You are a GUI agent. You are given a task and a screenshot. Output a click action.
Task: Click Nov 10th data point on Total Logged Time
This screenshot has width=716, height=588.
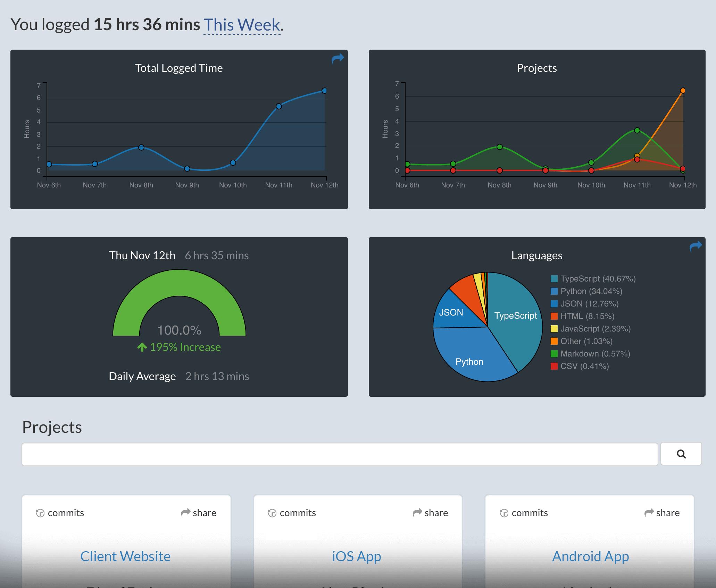click(x=233, y=163)
